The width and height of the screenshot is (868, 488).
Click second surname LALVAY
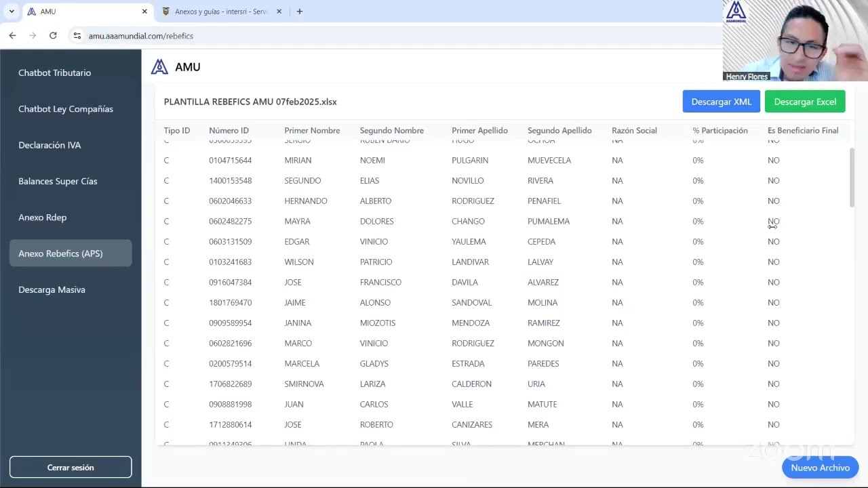540,262
